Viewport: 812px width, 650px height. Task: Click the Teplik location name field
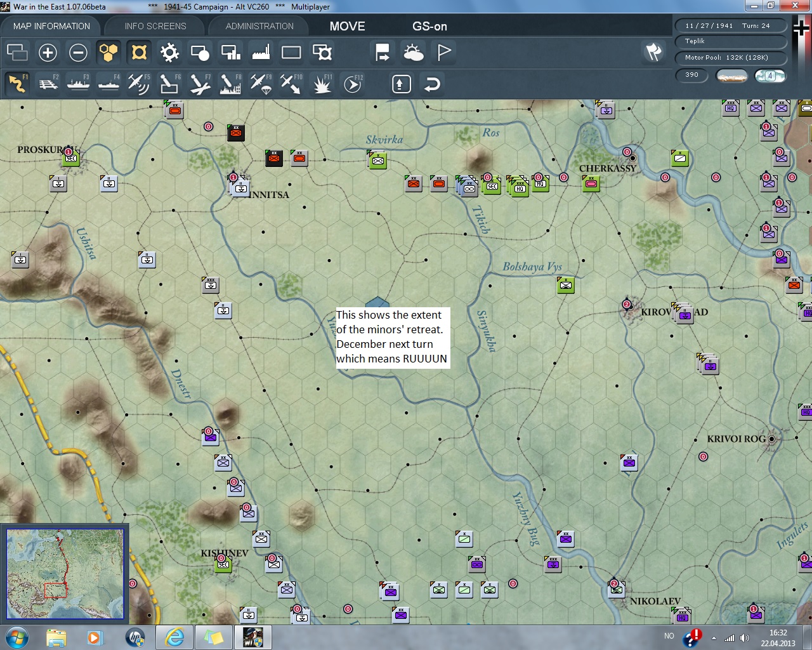[730, 41]
